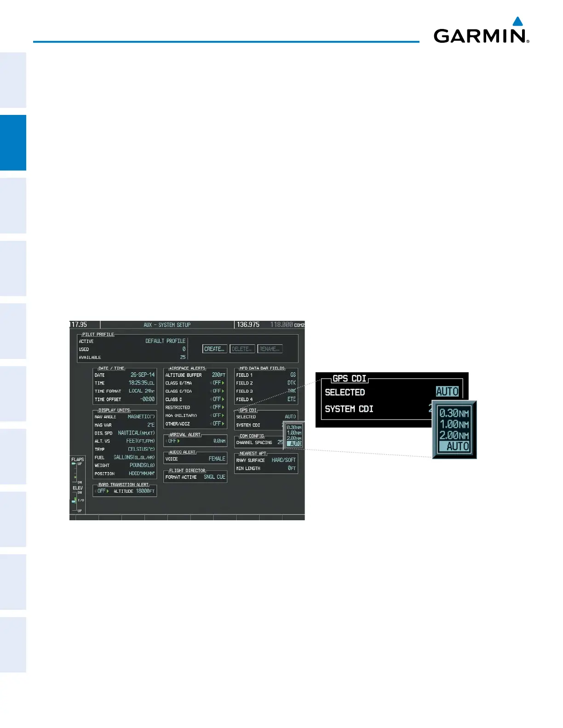Select the TIME OFFSET -00:00 value

[147, 399]
